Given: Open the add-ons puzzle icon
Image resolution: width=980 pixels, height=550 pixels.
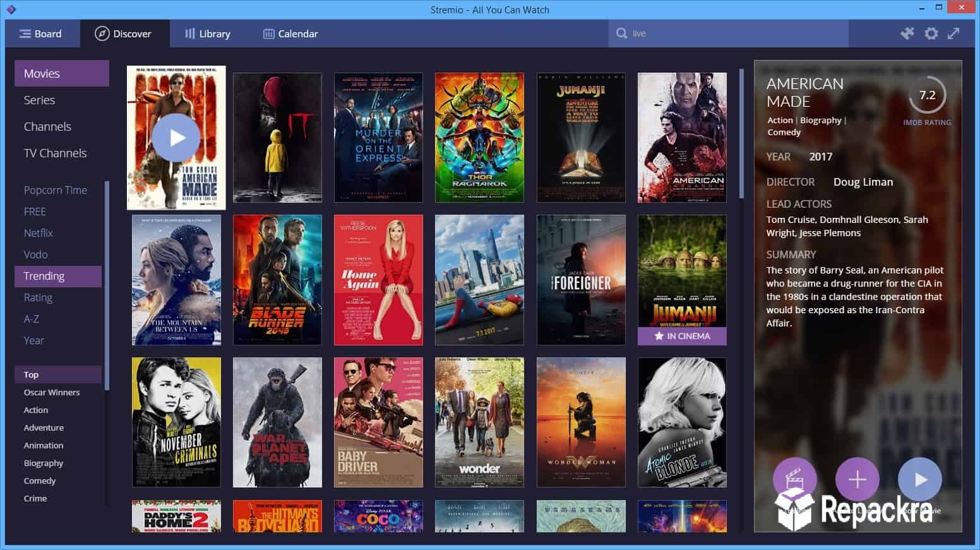Looking at the screenshot, I should tap(907, 33).
